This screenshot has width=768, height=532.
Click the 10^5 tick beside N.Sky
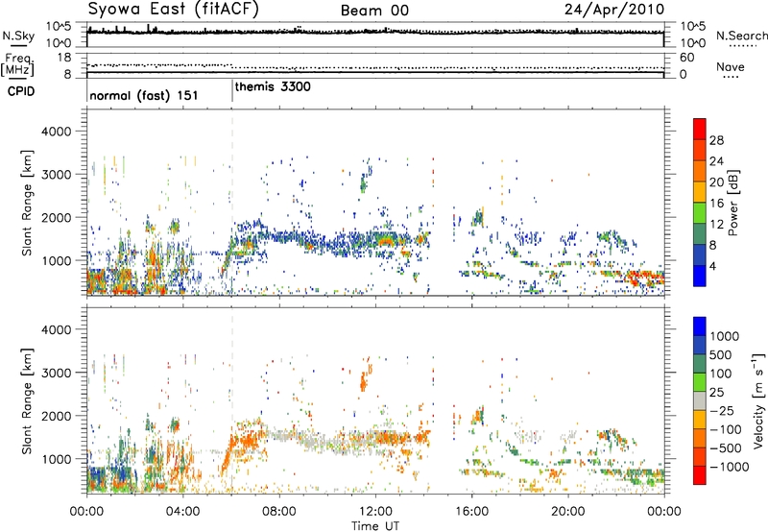tap(59, 27)
